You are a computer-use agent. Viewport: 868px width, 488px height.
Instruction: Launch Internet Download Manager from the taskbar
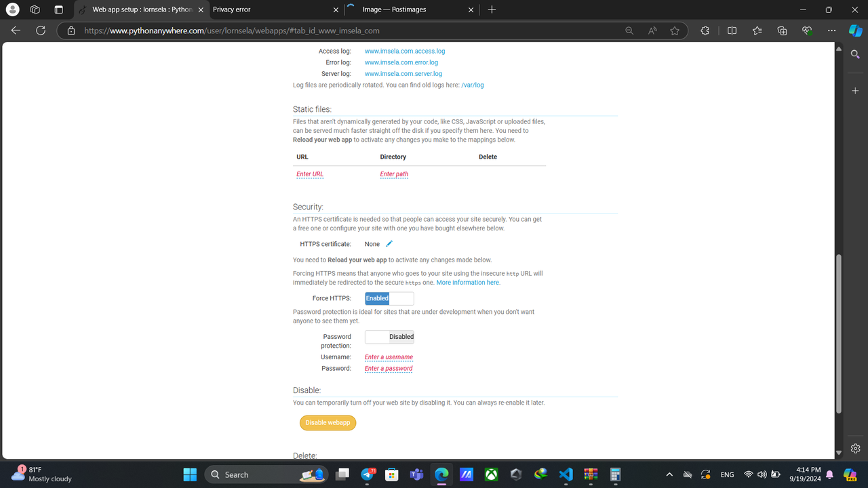pos(542,474)
